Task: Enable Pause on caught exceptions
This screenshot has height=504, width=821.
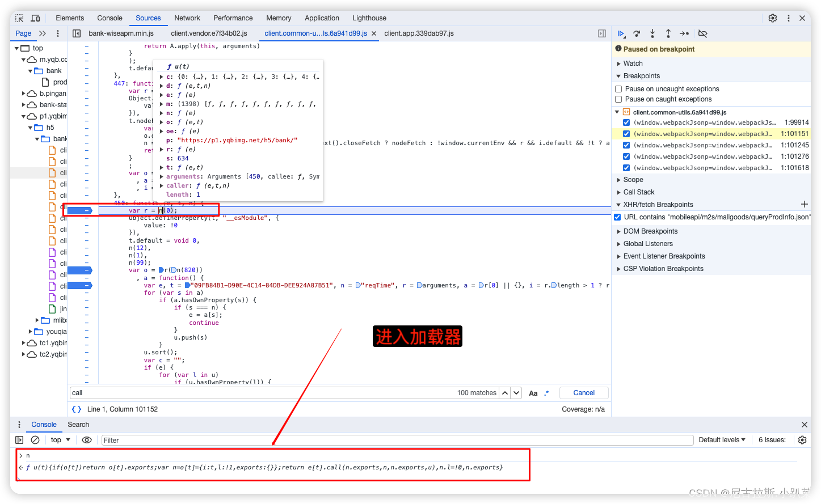Action: [x=618, y=99]
